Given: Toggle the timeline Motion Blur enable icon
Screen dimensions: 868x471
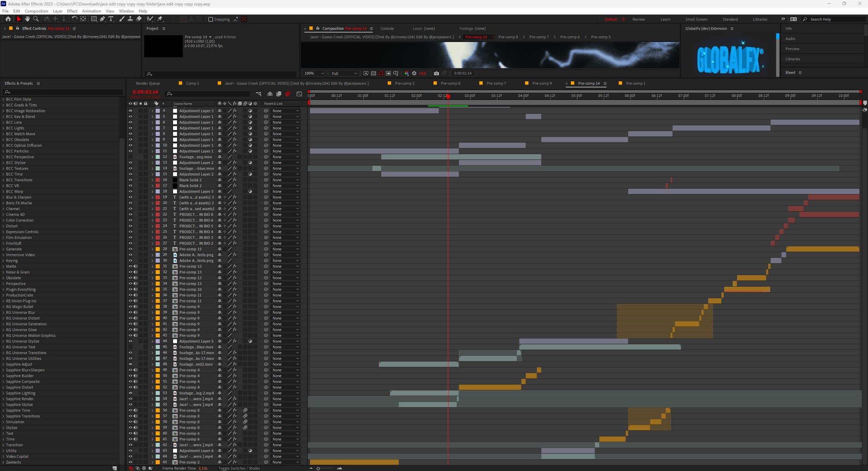Looking at the screenshot, I should (x=288, y=94).
